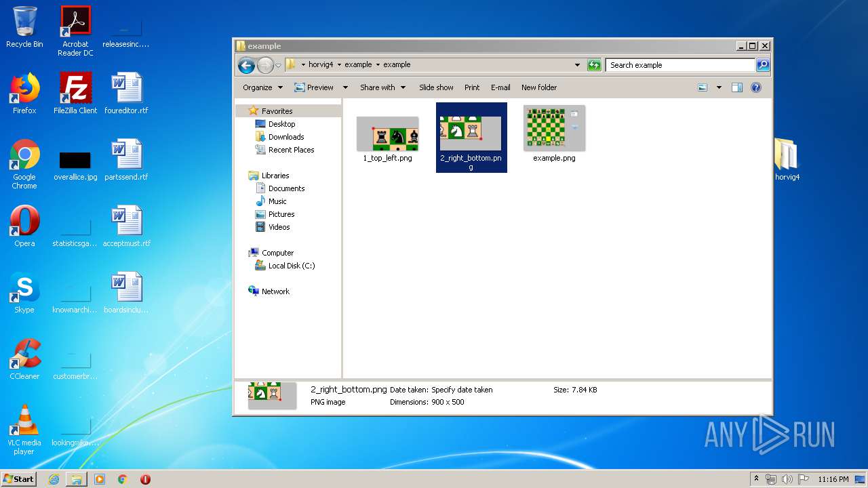868x488 pixels.
Task: Open the Organize menu
Action: click(262, 87)
